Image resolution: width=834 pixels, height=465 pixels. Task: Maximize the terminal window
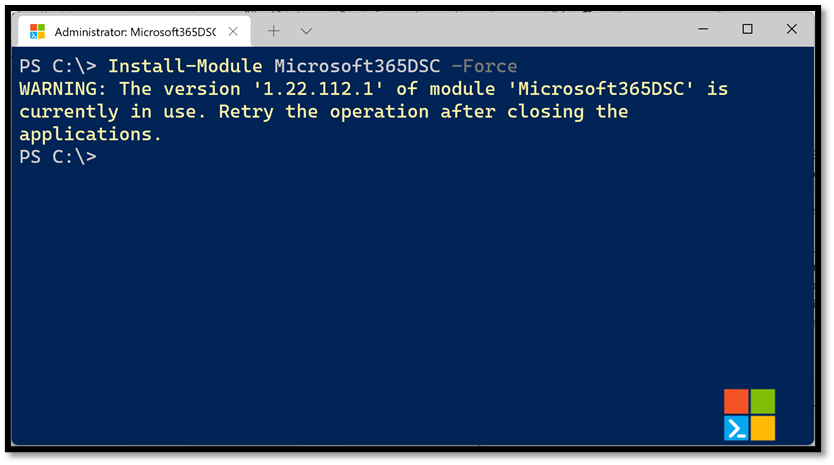(747, 29)
